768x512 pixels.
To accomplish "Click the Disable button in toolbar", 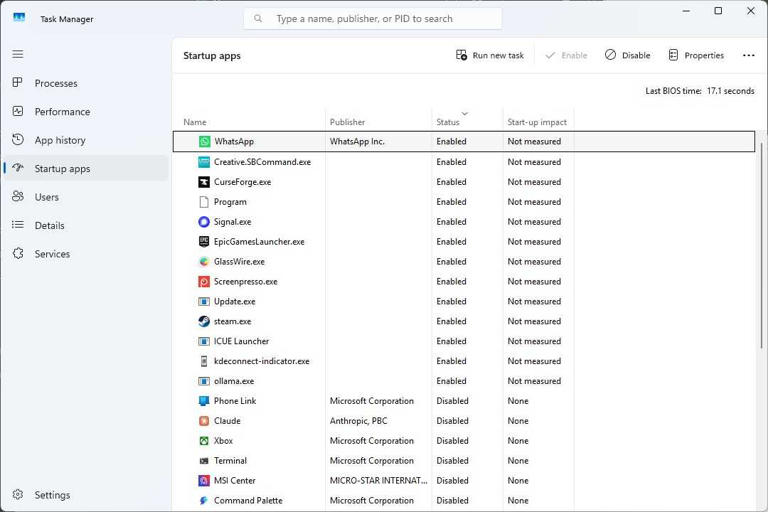I will tap(627, 55).
